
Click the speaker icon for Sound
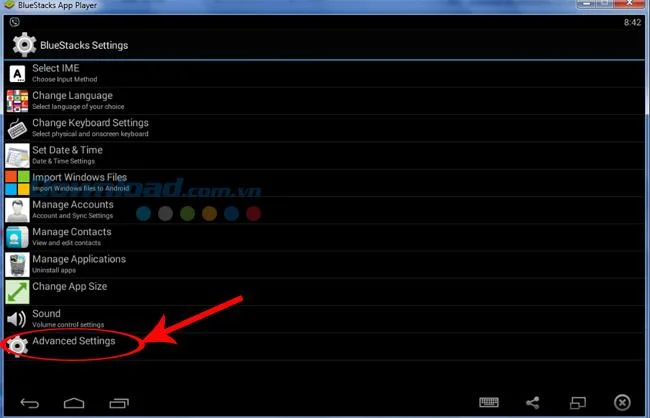pyautogui.click(x=17, y=319)
